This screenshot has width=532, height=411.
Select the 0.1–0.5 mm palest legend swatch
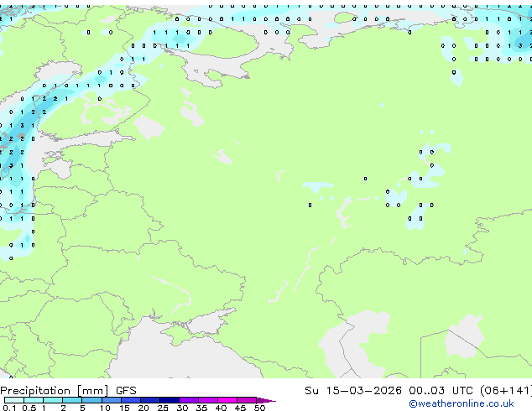click(14, 400)
